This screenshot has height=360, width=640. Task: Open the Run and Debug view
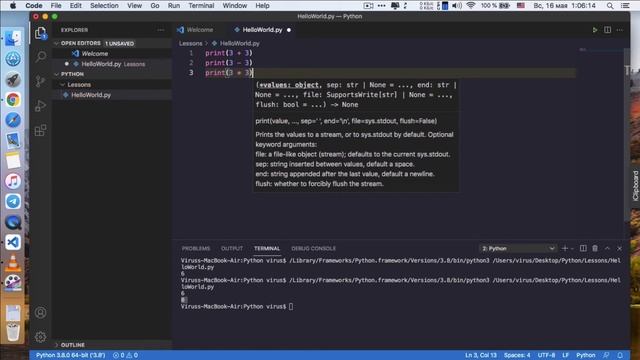(40, 106)
